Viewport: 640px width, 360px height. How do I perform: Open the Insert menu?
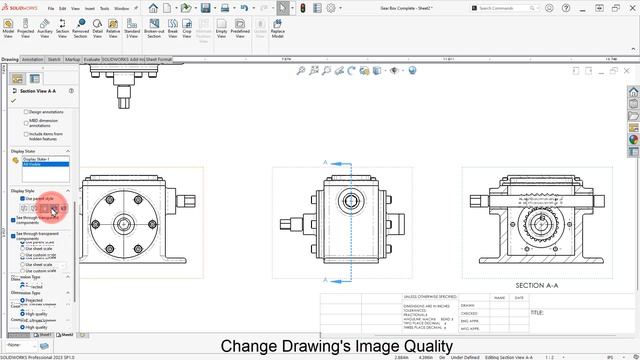pos(89,8)
